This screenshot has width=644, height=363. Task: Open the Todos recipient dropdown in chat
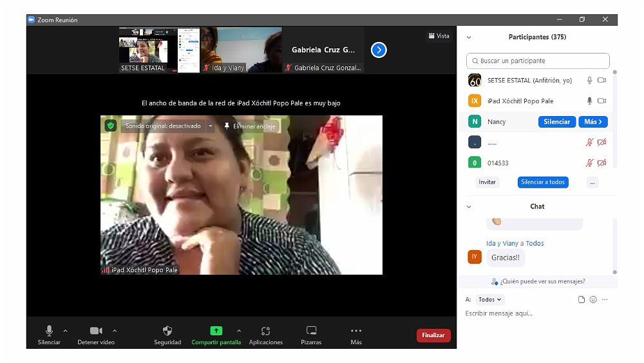tap(491, 300)
